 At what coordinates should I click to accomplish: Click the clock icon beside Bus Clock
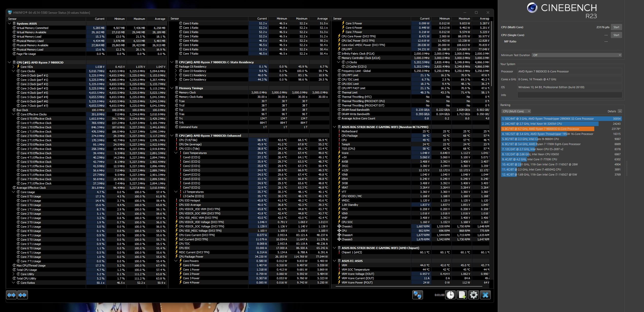[x=14, y=110]
